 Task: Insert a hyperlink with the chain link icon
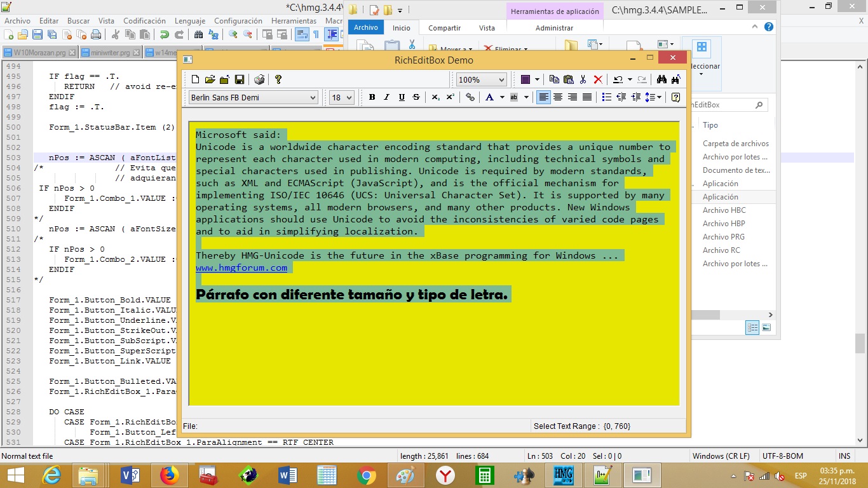click(x=470, y=97)
